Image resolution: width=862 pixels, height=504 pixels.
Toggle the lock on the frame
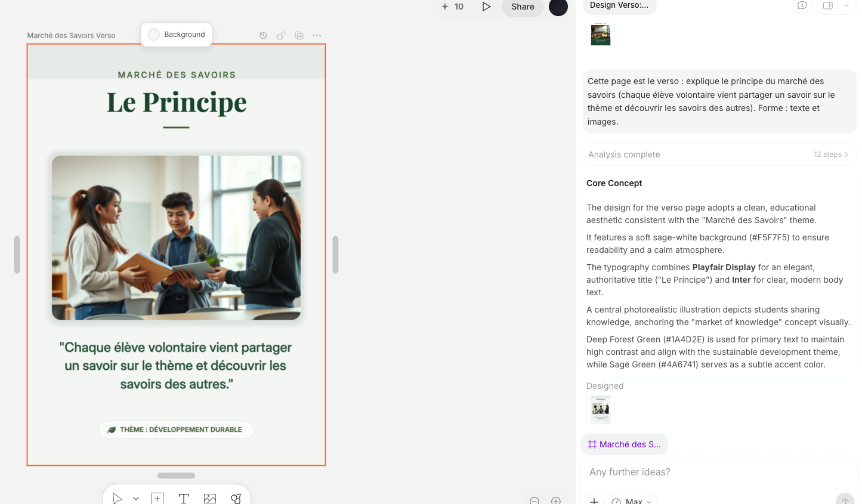pyautogui.click(x=281, y=36)
